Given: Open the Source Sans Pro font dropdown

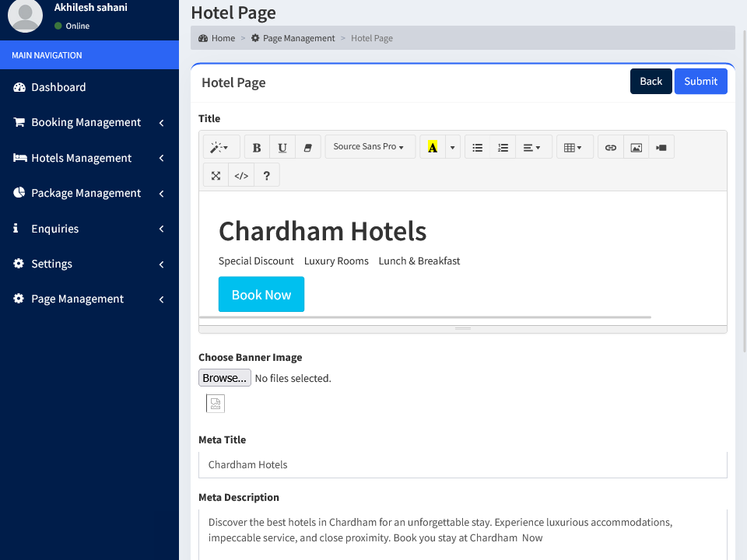Looking at the screenshot, I should tap(368, 147).
